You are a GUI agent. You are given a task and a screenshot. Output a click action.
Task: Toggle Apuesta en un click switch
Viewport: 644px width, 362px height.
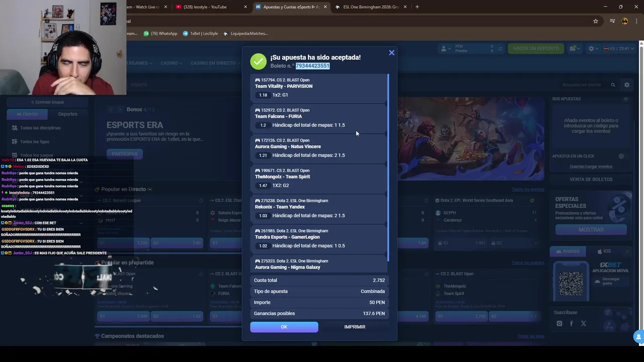tap(623, 156)
